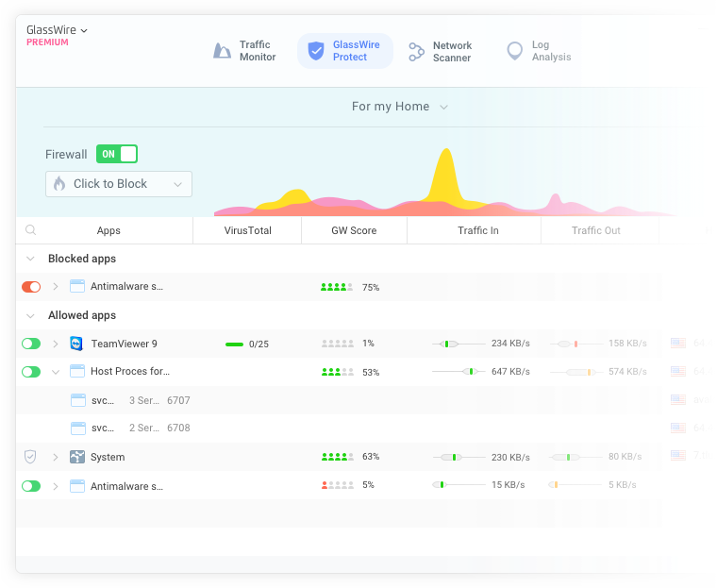This screenshot has height=588, width=717.
Task: Expand the System row
Action: [x=56, y=457]
